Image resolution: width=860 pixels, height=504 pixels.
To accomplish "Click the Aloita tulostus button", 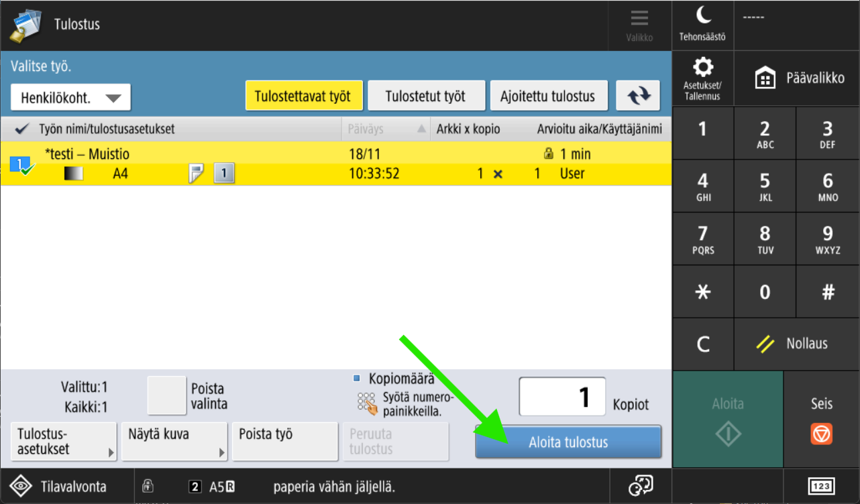I will tap(568, 442).
